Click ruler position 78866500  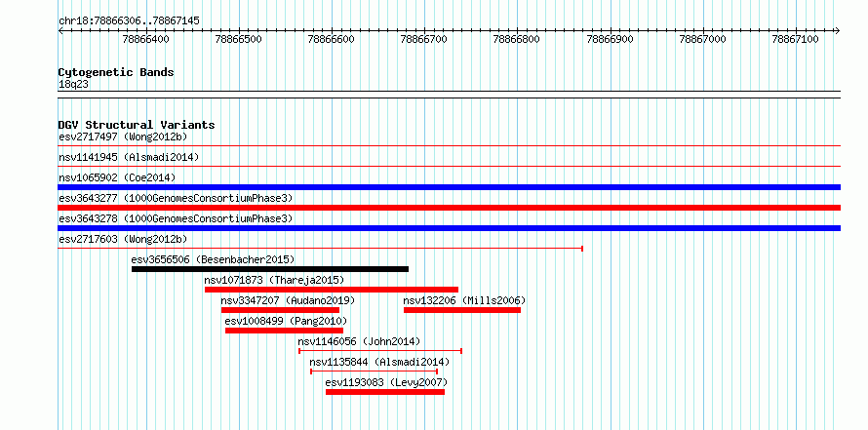[239, 39]
